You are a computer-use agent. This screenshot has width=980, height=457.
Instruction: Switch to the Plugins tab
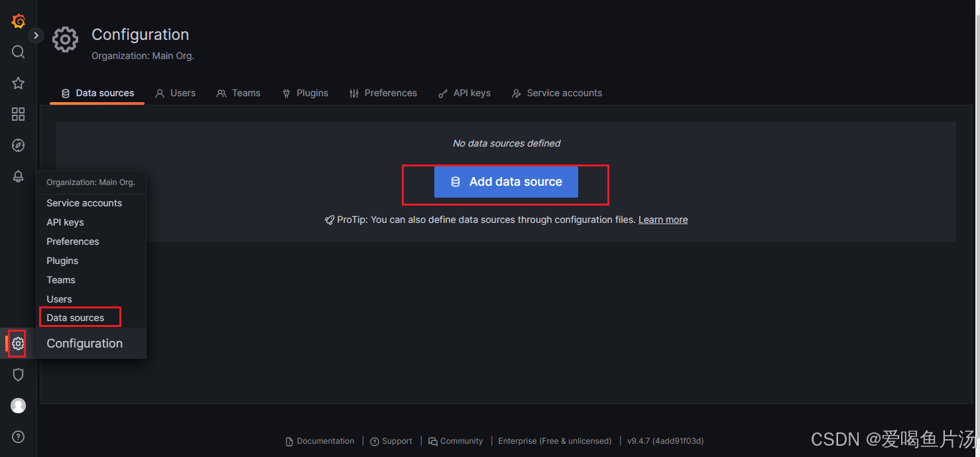(x=305, y=93)
